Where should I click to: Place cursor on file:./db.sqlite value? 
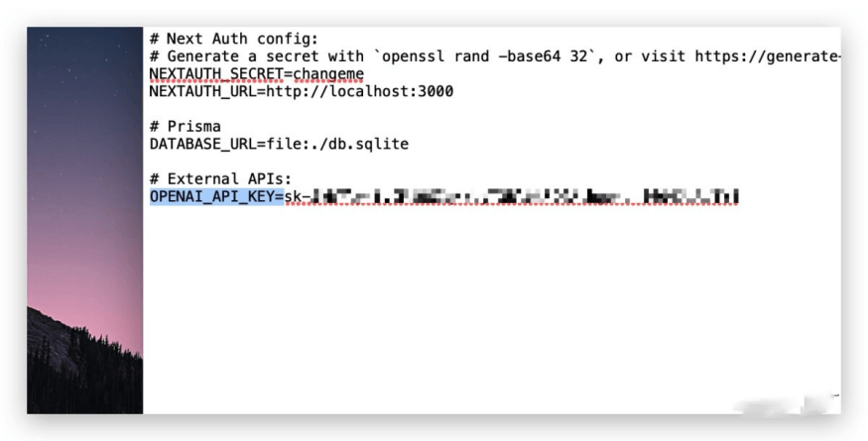(337, 144)
